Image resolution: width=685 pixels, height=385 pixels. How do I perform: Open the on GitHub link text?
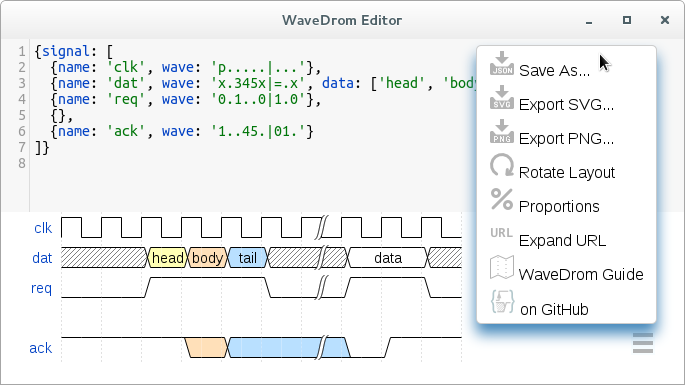(554, 309)
